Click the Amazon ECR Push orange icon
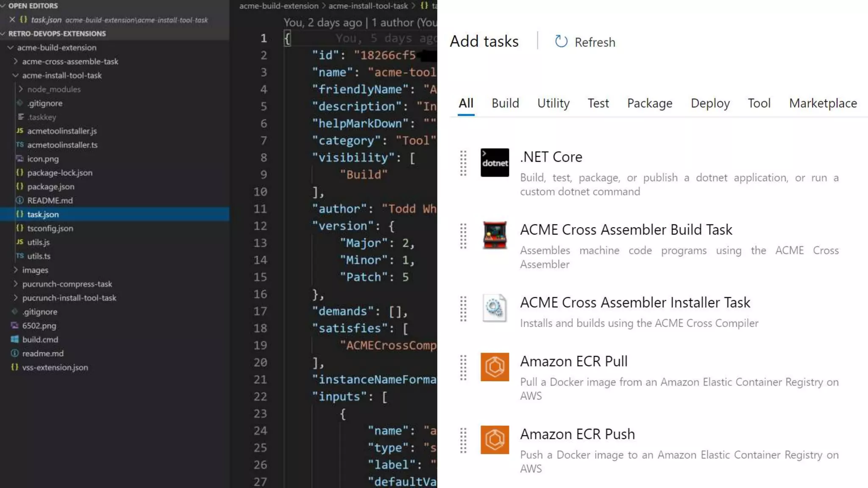Image resolution: width=868 pixels, height=488 pixels. pyautogui.click(x=495, y=440)
